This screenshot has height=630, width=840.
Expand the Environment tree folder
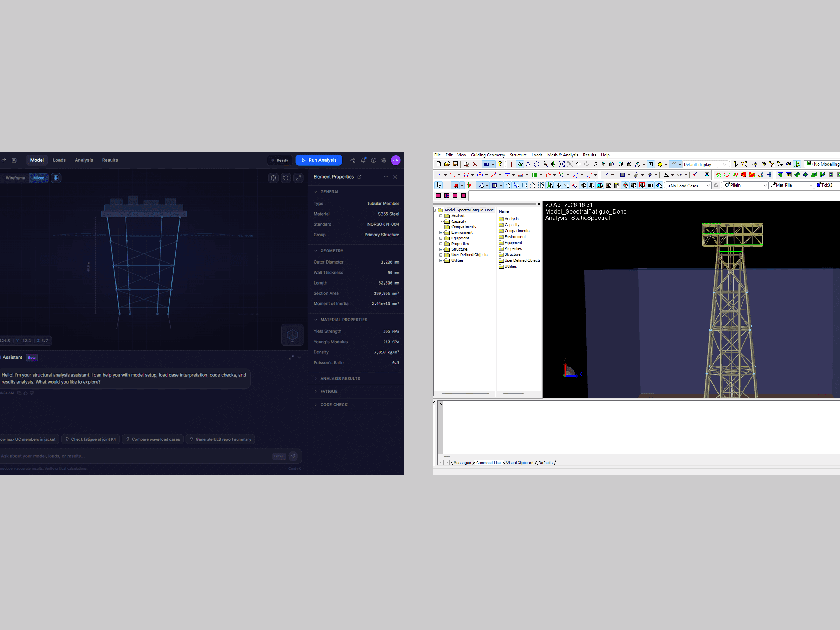(x=441, y=232)
